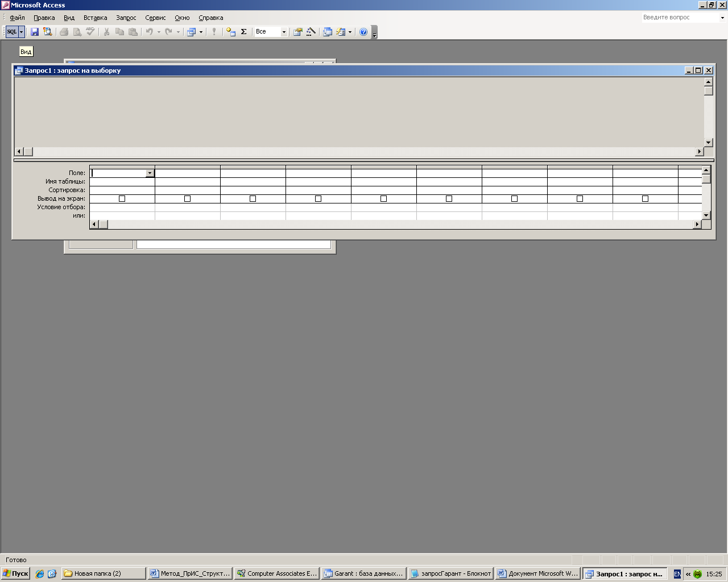Screen dimensions: 728x582
Task: Open the Правка menu
Action: 44,18
